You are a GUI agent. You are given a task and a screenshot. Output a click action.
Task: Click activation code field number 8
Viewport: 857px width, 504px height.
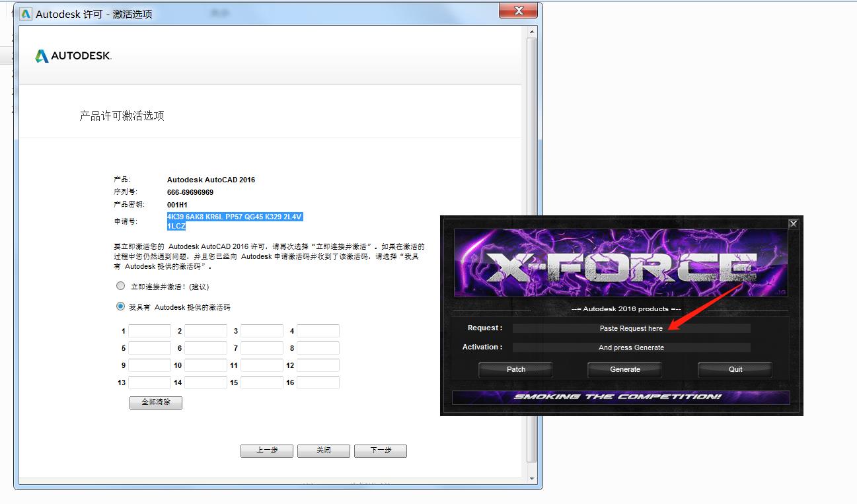click(x=318, y=348)
